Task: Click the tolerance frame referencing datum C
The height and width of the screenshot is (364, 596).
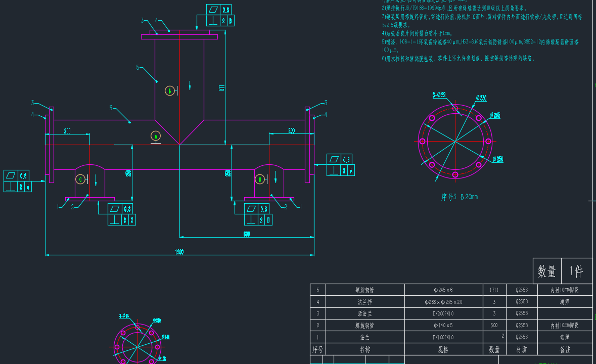Action: [x=121, y=214]
